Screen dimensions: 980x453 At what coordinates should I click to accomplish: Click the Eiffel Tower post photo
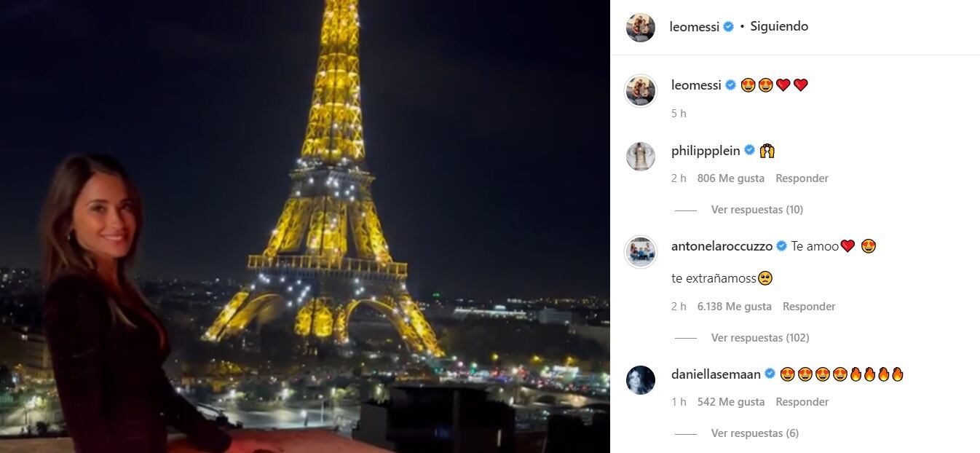pyautogui.click(x=305, y=227)
